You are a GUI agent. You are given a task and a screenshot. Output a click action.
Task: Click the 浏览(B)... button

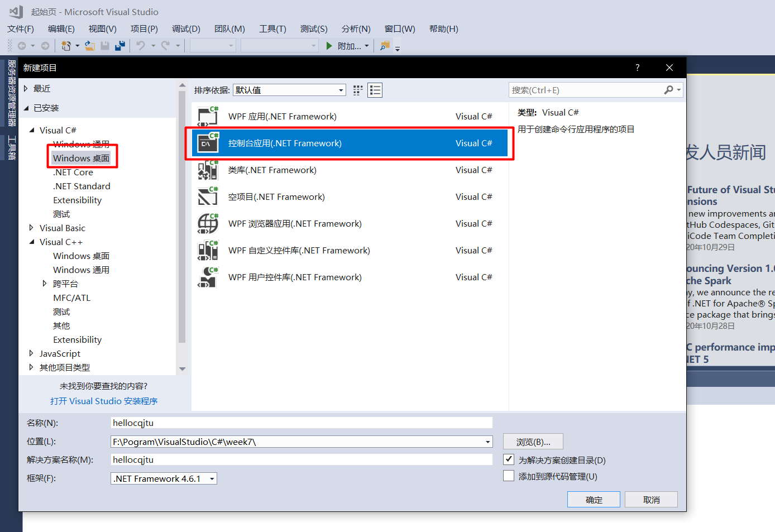coord(533,442)
